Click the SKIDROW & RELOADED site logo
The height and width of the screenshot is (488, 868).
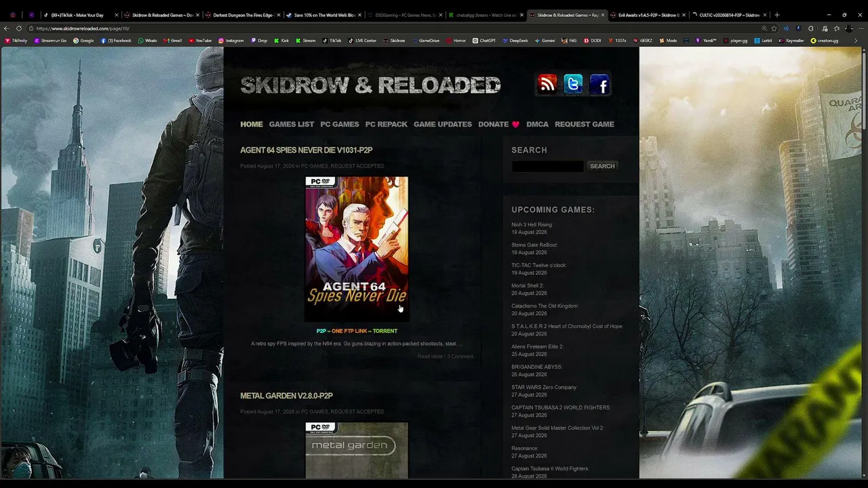(x=370, y=85)
